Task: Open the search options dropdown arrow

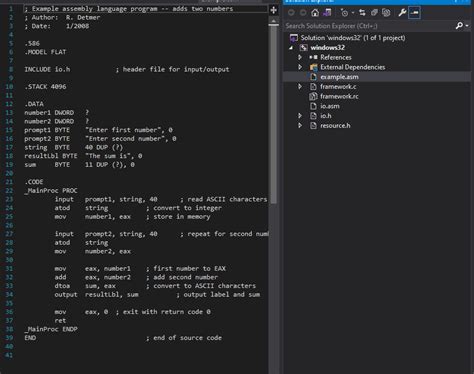Action: tap(467, 26)
